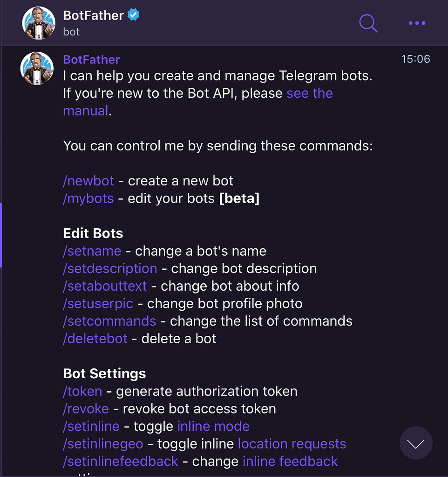The image size is (448, 477).
Task: Choose the /setabouttext command
Action: [105, 286]
